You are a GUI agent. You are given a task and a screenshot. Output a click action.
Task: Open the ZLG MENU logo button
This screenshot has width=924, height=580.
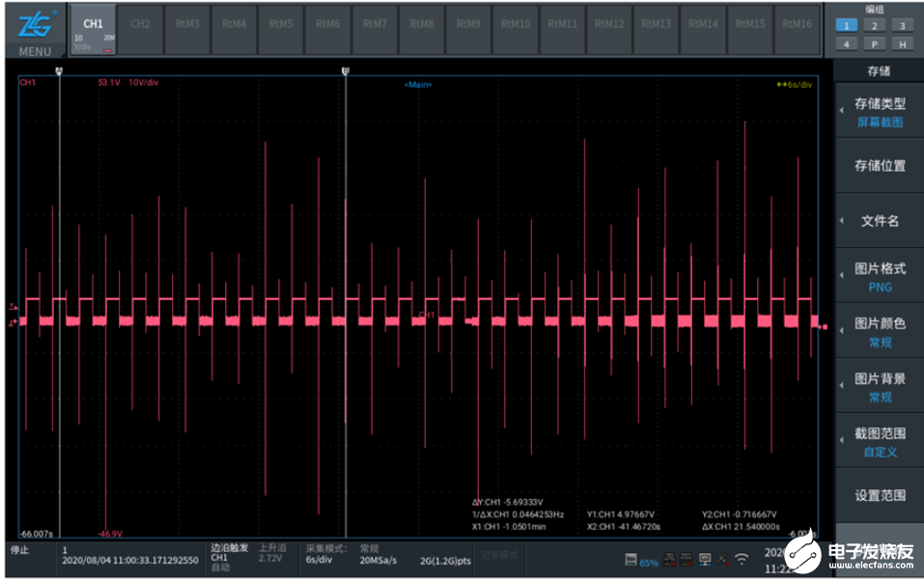[x=35, y=33]
